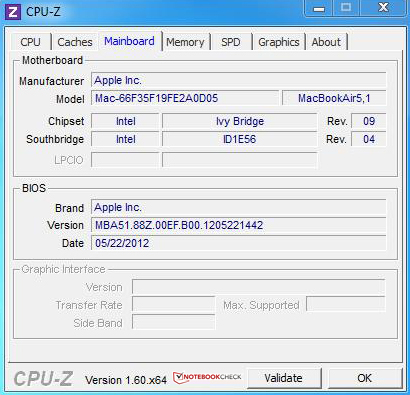410x395 pixels.
Task: Click the BIOS Date field 05/22/2012
Action: point(239,243)
